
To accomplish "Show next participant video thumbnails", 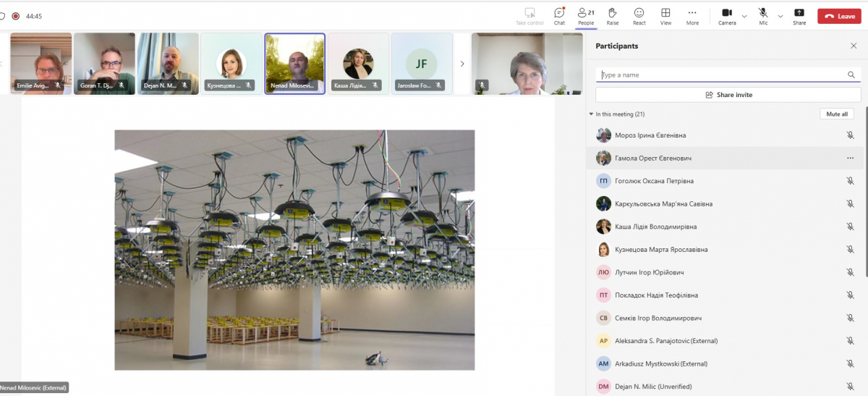I will (x=462, y=64).
